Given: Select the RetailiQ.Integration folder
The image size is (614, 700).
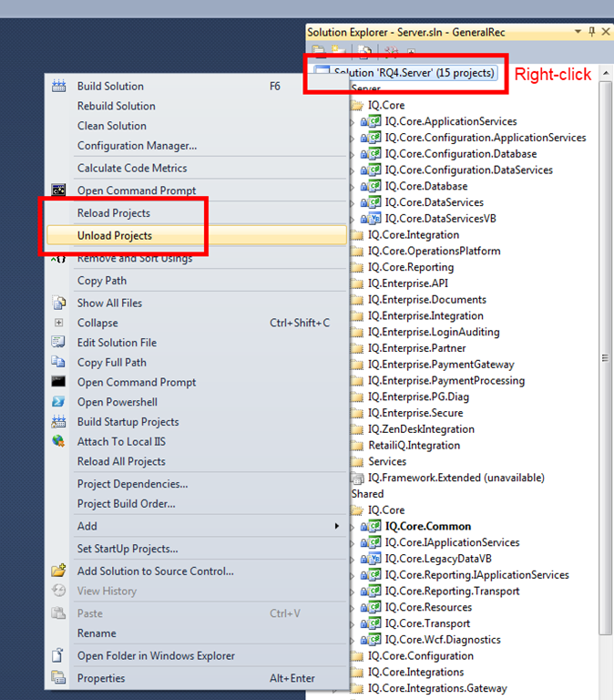Looking at the screenshot, I should pos(414,445).
